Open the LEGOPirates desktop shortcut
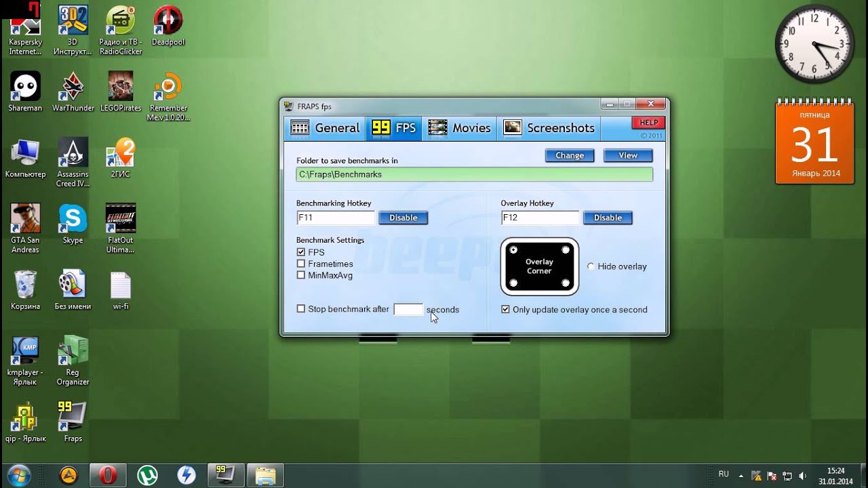 121,93
